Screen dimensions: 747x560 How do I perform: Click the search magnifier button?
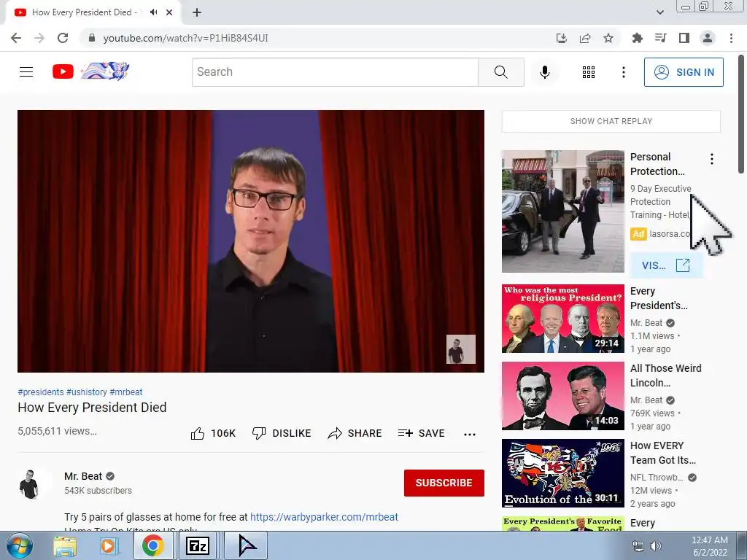point(500,72)
